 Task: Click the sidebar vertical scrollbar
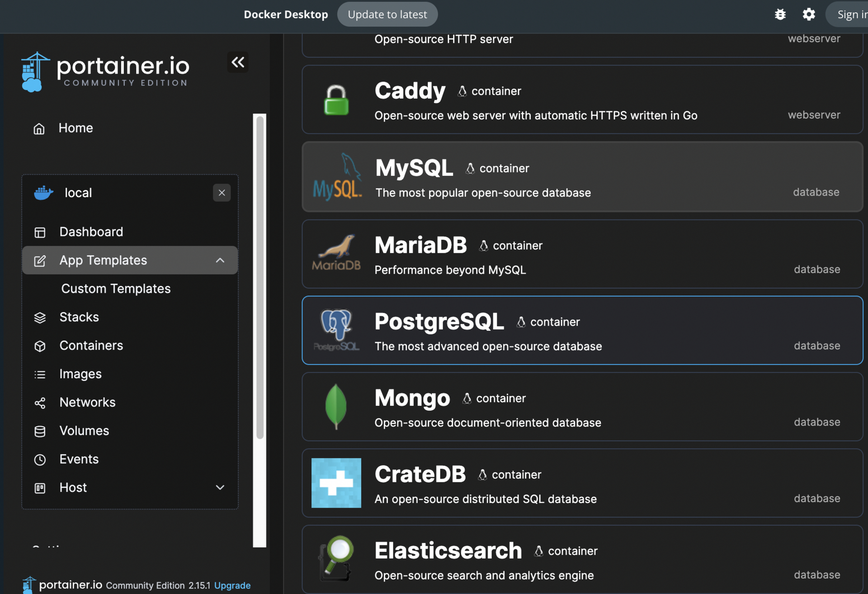click(x=260, y=277)
